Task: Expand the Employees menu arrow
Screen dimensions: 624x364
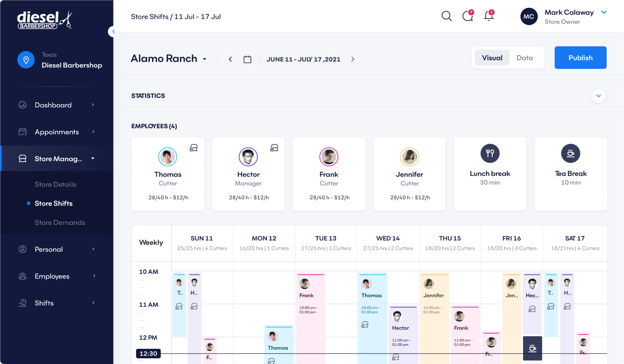Action: coord(94,276)
